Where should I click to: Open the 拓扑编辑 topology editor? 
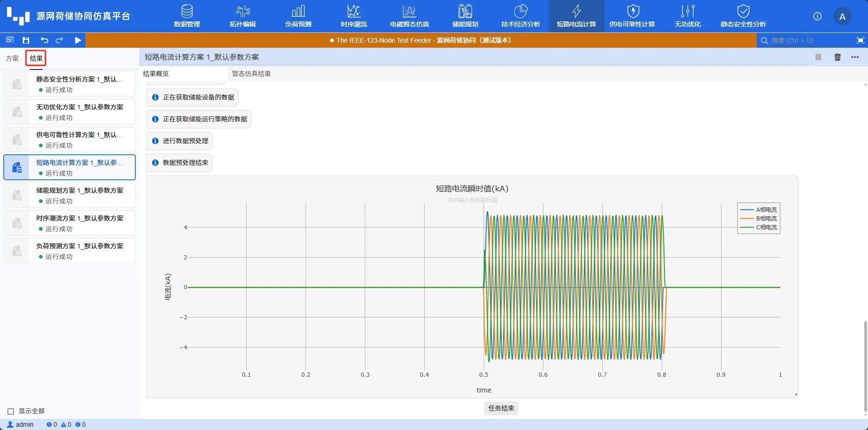click(x=243, y=16)
